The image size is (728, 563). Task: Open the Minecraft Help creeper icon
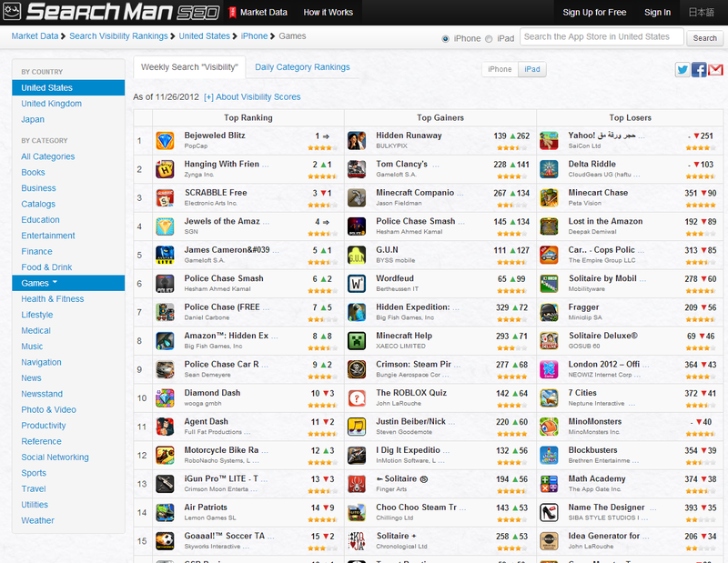[x=357, y=341]
